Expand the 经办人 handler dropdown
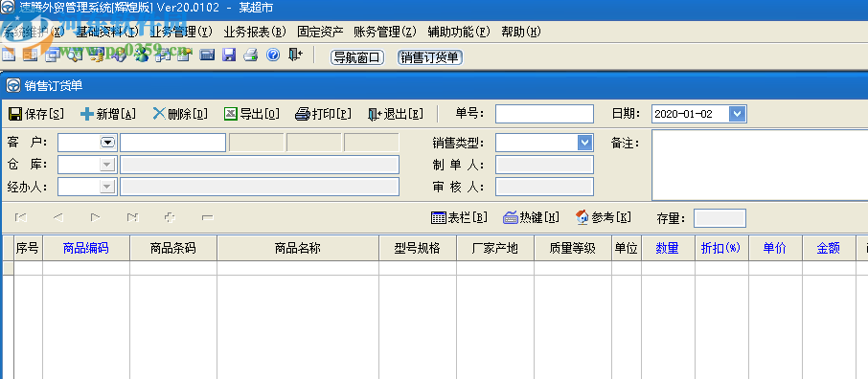 (107, 187)
